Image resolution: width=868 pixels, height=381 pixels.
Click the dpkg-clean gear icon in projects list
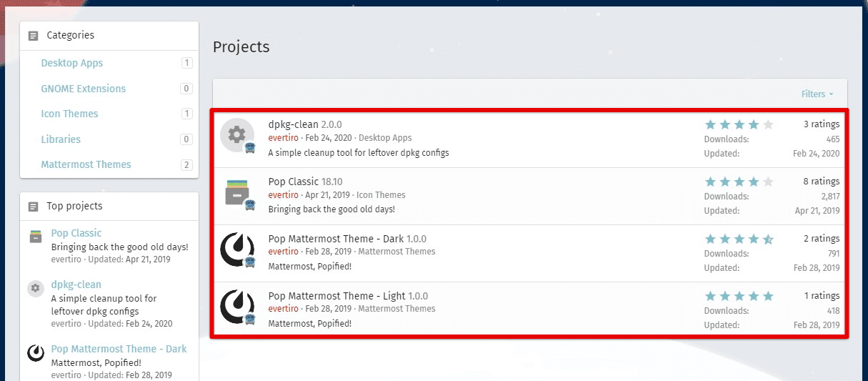click(x=236, y=135)
